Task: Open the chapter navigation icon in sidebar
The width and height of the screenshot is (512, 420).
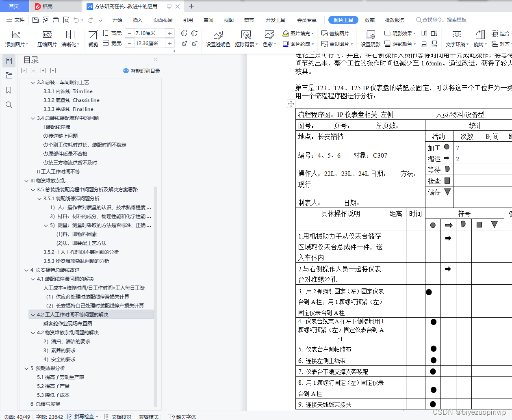Action: point(9,76)
